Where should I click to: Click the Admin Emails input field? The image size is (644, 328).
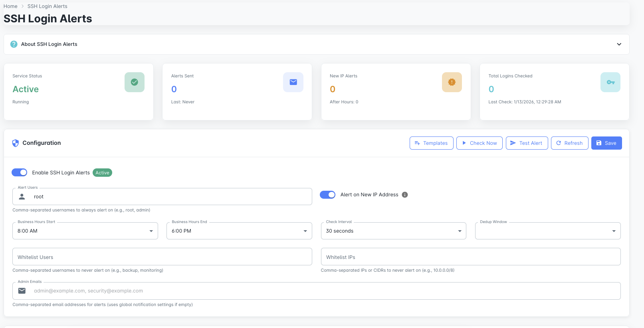tap(317, 291)
